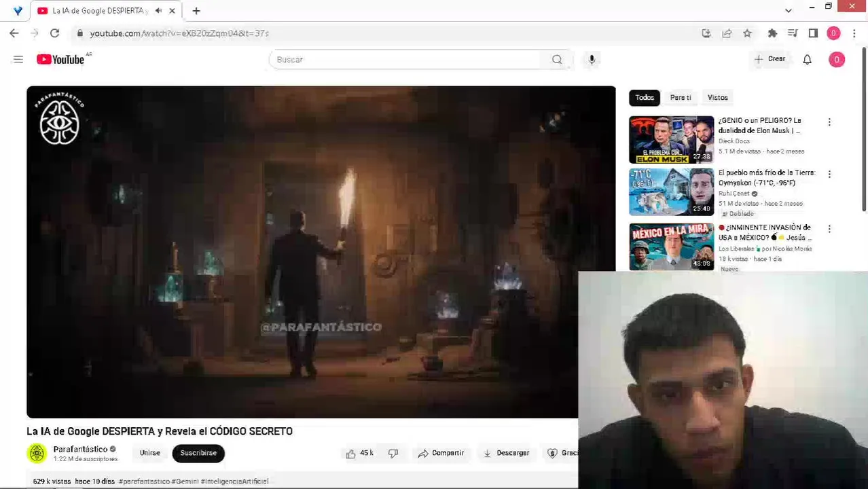This screenshot has height=489, width=868.
Task: Dislike the video with thumbs down
Action: coord(393,453)
